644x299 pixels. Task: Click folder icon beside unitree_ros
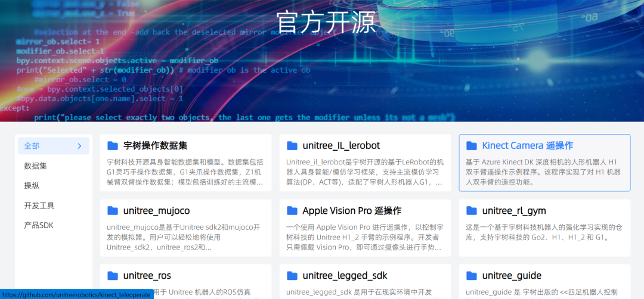(x=113, y=276)
